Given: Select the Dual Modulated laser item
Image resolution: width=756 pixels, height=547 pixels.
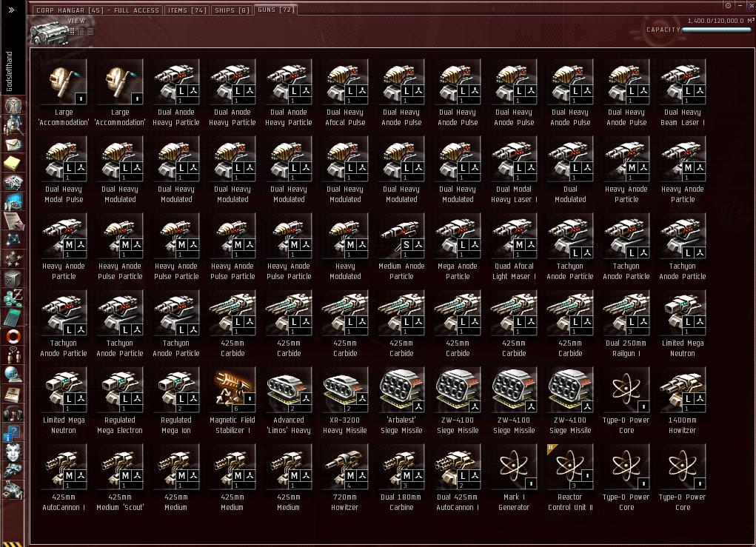Looking at the screenshot, I should (x=570, y=170).
